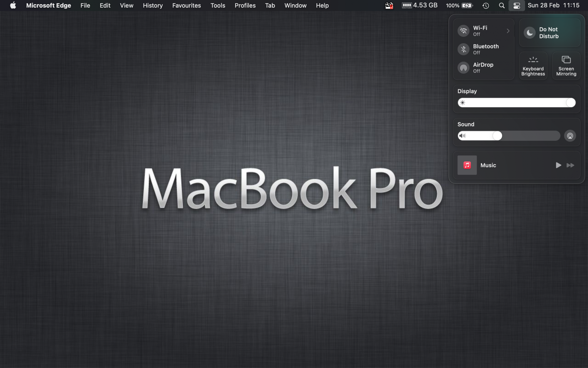Click the date and time clock
Image resolution: width=588 pixels, height=368 pixels.
coord(553,6)
